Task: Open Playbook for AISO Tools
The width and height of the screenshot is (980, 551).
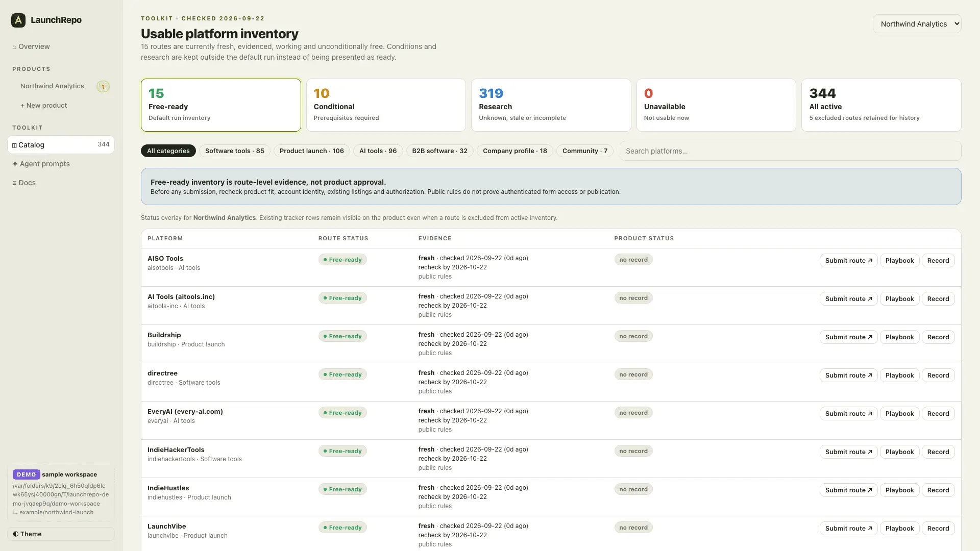Action: [x=899, y=261]
